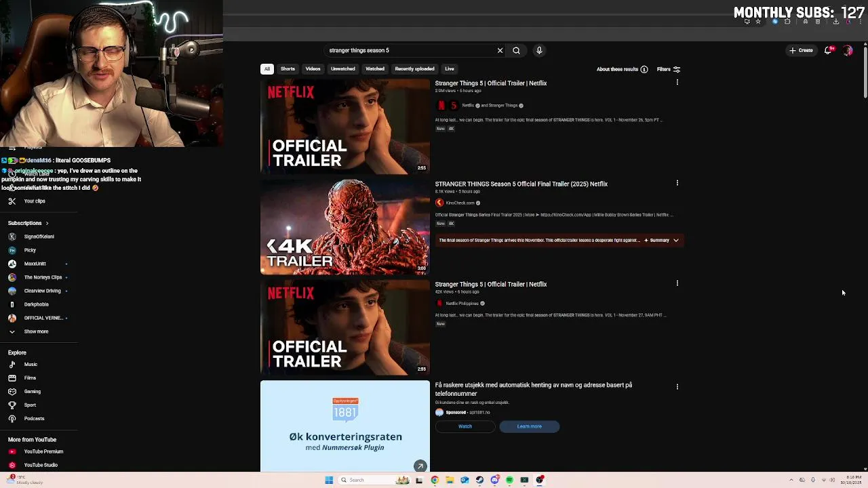Open YouTube notifications bell
The image size is (868, 488).
(x=829, y=50)
